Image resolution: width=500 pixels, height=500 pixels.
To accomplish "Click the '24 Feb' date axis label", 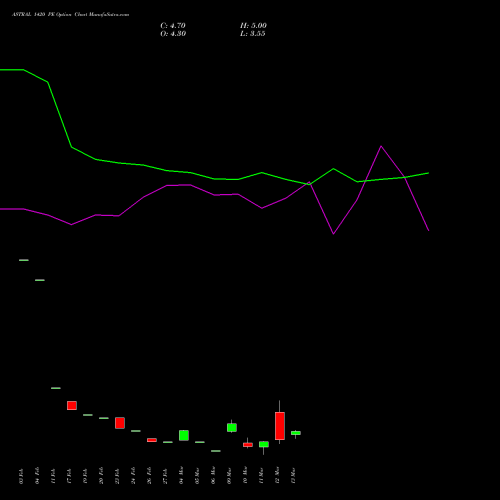I will [133, 476].
